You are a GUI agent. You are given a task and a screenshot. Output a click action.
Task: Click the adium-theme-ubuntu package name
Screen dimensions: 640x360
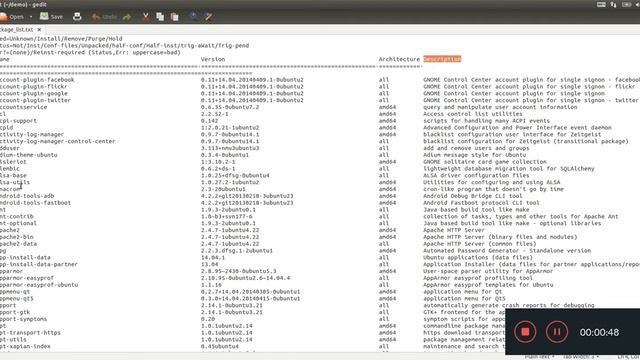click(x=29, y=155)
